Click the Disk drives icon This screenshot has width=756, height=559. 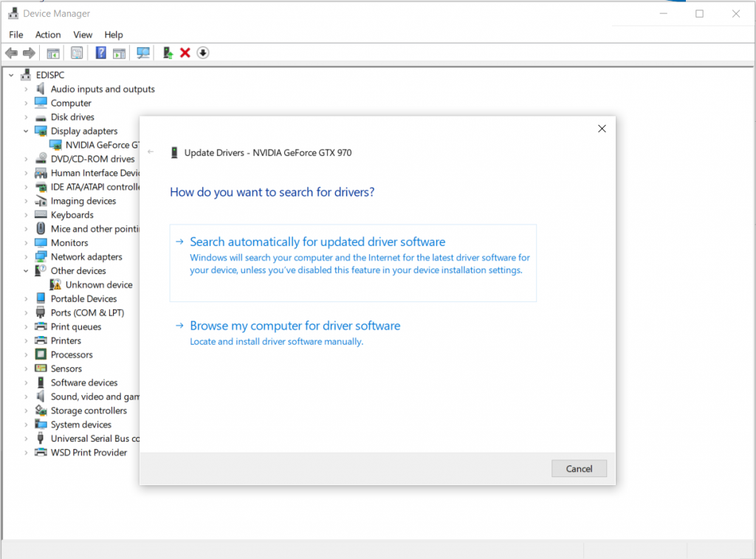click(x=41, y=117)
